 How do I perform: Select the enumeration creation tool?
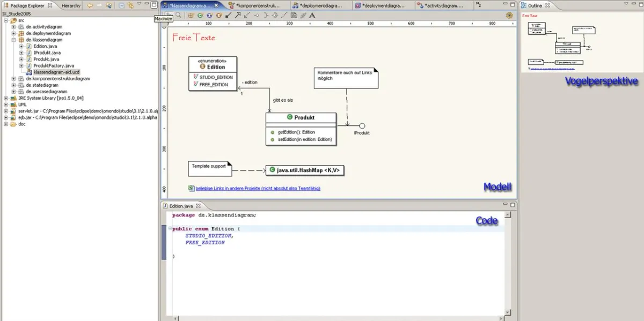point(218,16)
